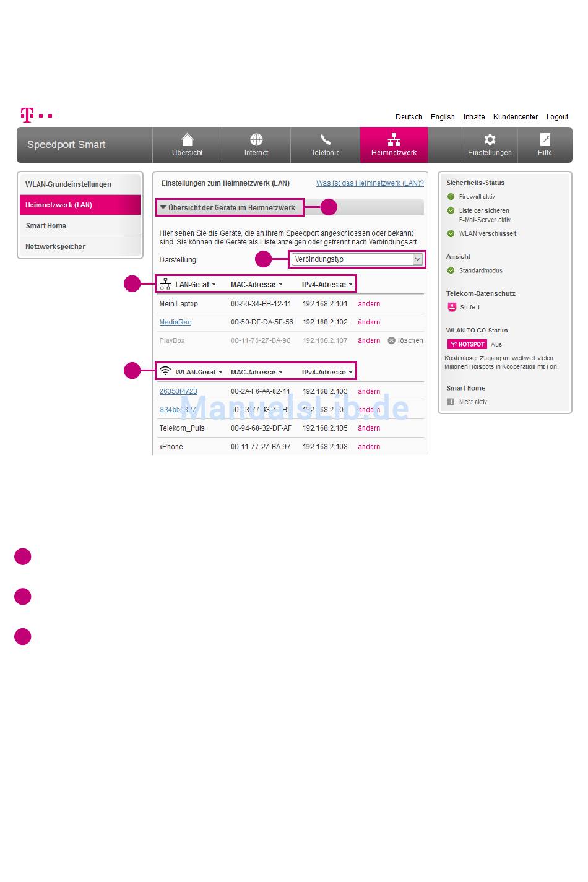Switch language to Deutsch
Viewport: 588px width, 882px height.
409,117
